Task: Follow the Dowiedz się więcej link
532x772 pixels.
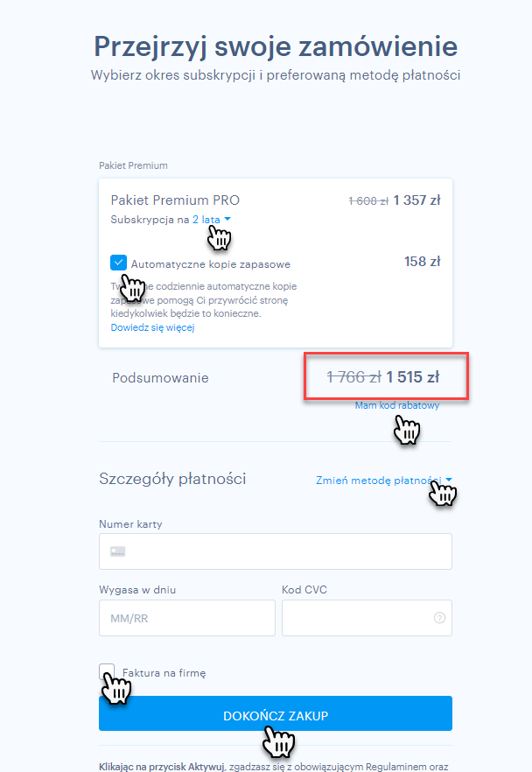Action: [152, 327]
